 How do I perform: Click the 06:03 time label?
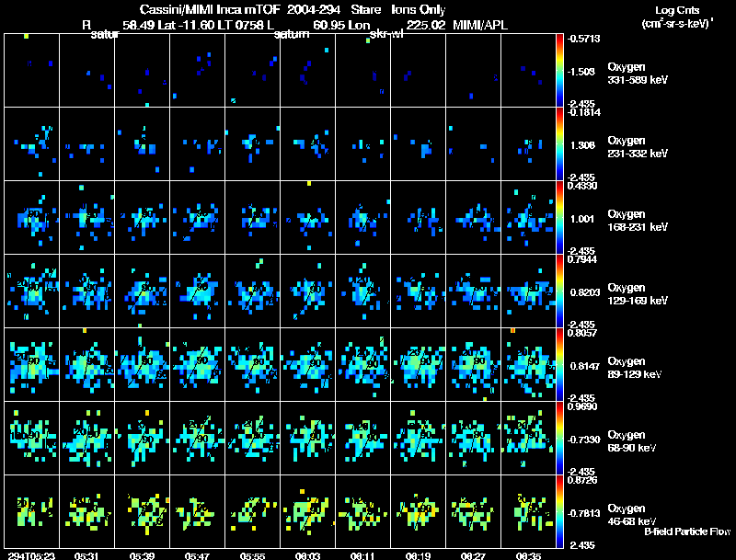click(307, 556)
